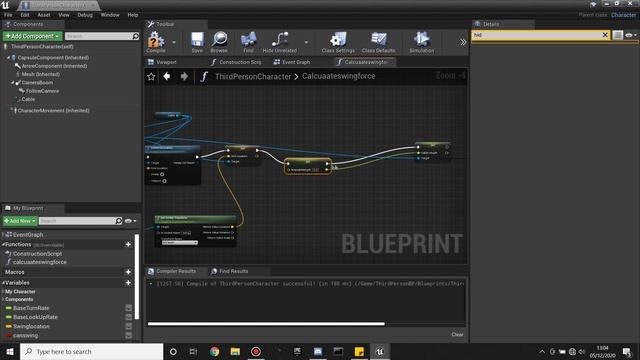Viewport: 640px width, 360px height.
Task: Open Chrome from the taskbar
Action: [214, 351]
